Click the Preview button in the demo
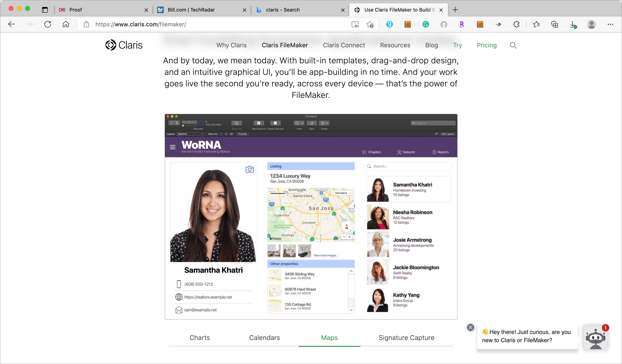622x364 pixels. (242, 134)
